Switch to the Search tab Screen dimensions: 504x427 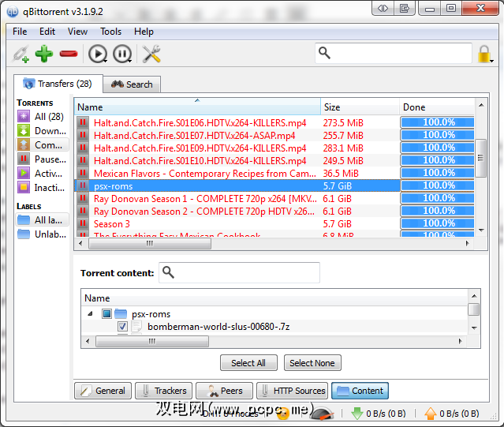[132, 84]
